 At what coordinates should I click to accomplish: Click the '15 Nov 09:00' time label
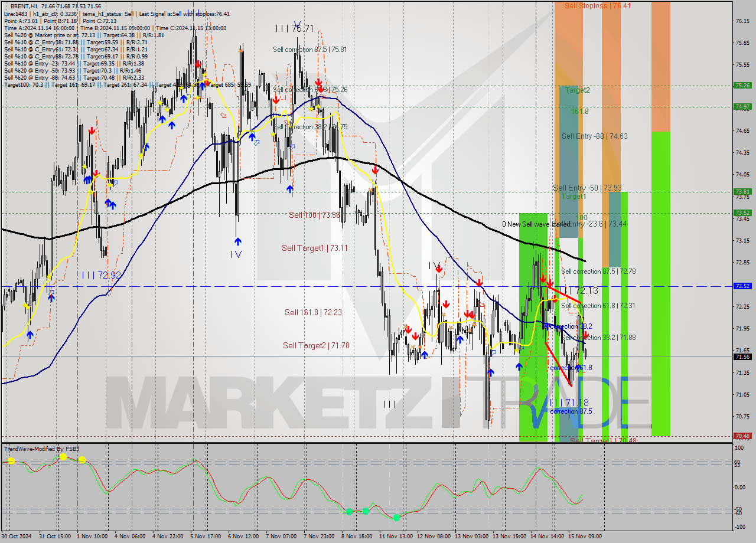584,536
